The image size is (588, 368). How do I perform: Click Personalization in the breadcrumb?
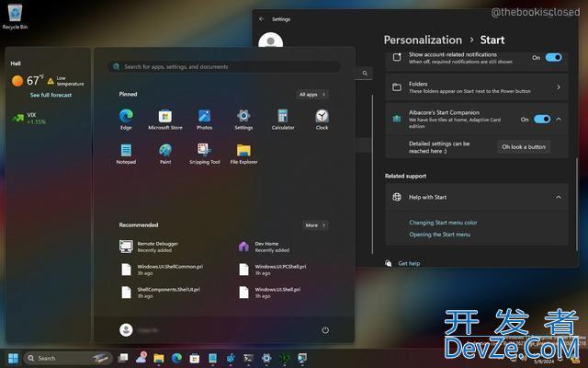tap(423, 40)
